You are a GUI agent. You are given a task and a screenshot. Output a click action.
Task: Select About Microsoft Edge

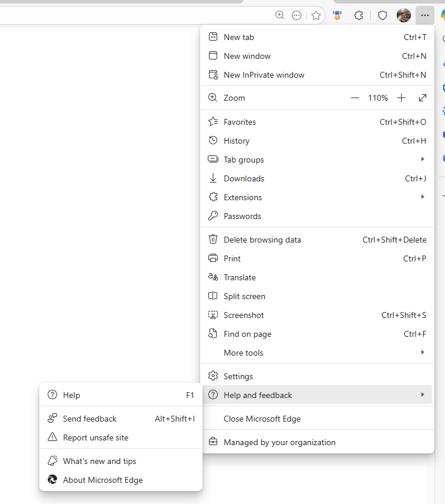tap(121, 480)
